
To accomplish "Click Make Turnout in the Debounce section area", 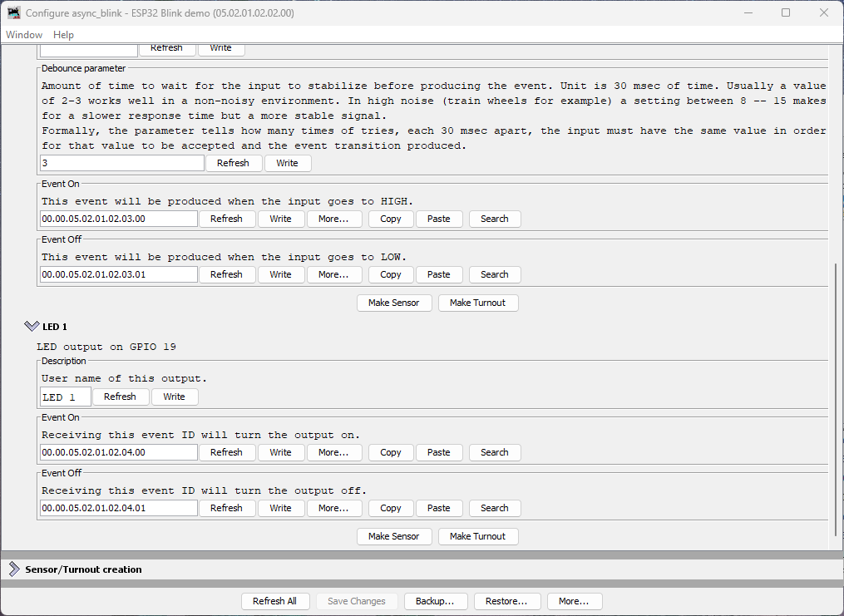I will pyautogui.click(x=478, y=303).
